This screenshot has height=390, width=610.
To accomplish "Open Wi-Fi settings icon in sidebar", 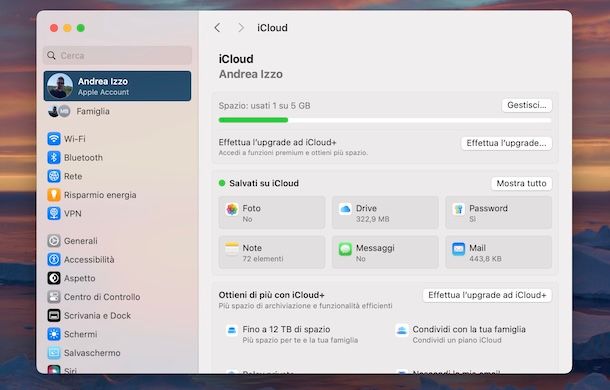I will point(54,139).
